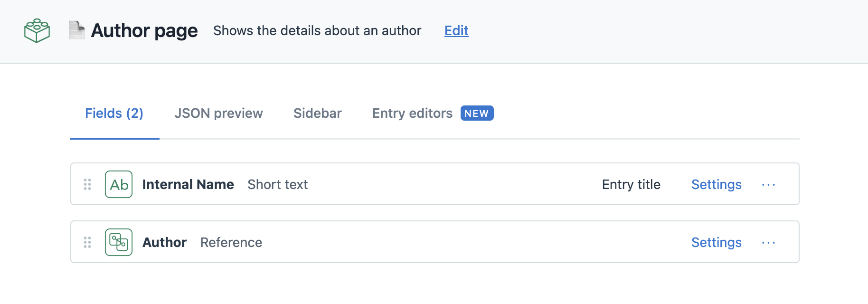Click the Edit link for the content type
This screenshot has width=868, height=304.
pos(456,31)
